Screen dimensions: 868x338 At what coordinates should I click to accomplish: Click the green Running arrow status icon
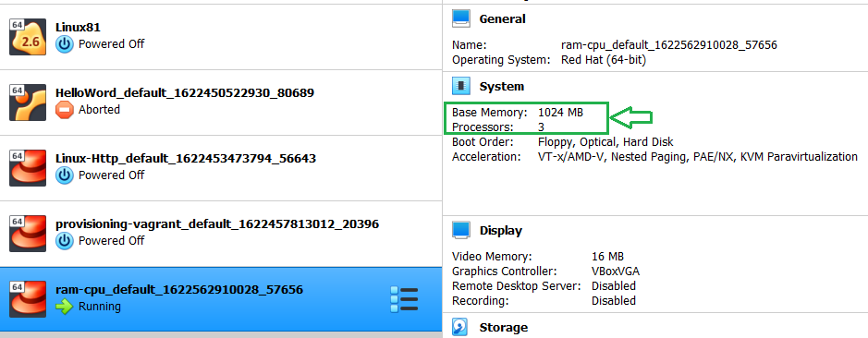pyautogui.click(x=65, y=307)
